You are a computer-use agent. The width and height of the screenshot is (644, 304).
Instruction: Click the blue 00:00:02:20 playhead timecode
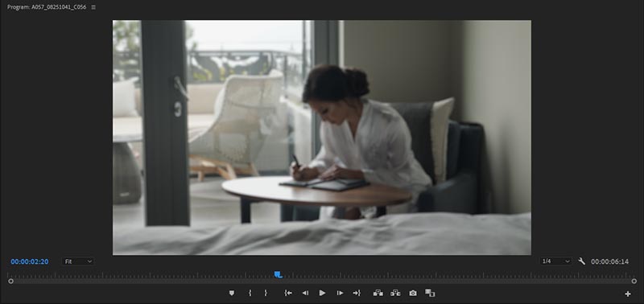tap(30, 261)
